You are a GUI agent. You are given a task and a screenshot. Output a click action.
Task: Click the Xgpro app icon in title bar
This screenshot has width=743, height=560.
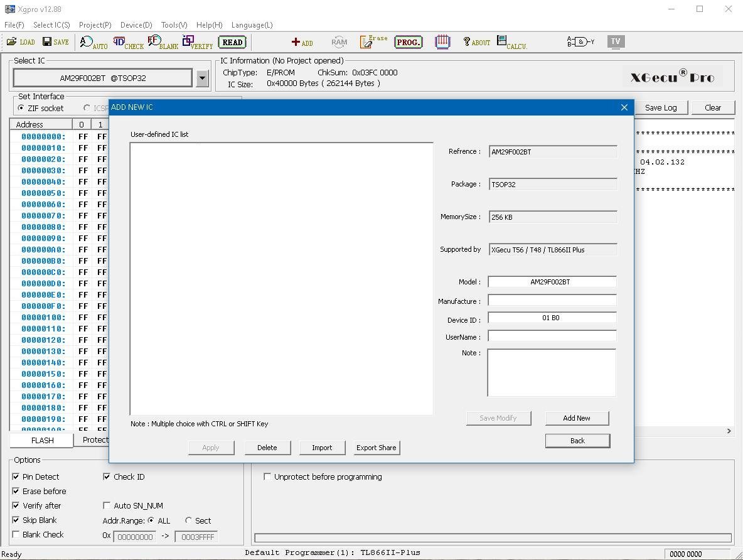tap(9, 9)
